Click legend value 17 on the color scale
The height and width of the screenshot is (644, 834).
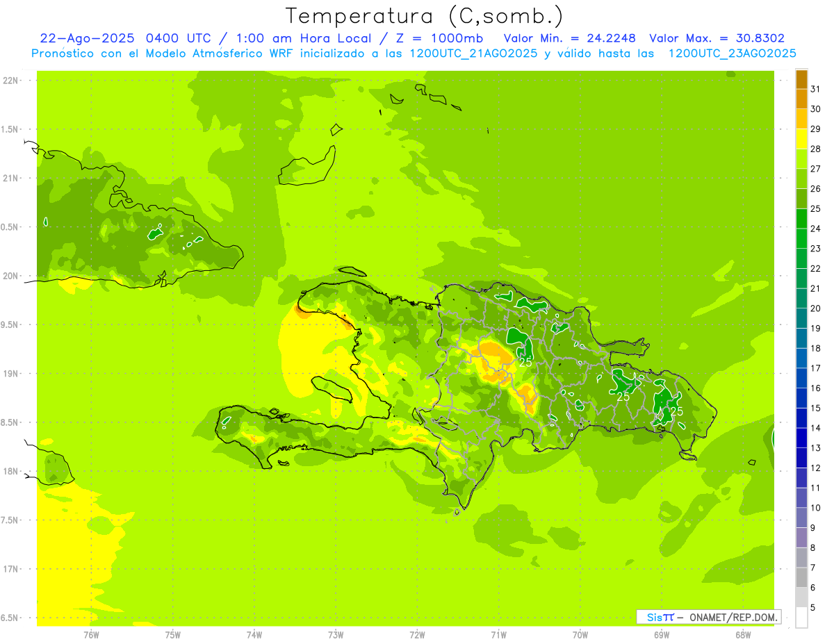[x=816, y=368]
